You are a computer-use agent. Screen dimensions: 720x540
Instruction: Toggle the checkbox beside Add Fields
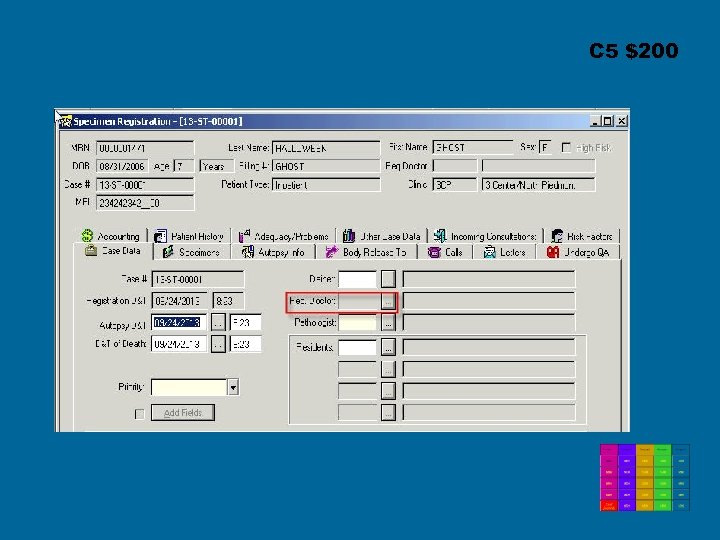pos(140,414)
